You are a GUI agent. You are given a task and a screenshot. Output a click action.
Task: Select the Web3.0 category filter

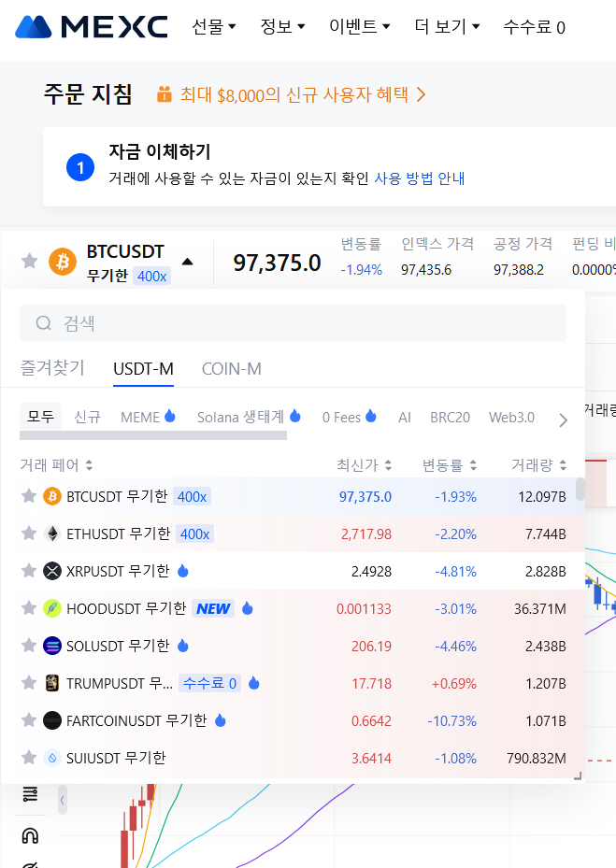point(511,417)
